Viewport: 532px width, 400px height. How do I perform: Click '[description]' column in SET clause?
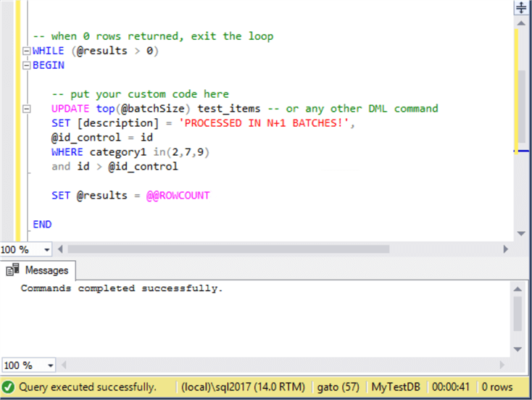118,123
